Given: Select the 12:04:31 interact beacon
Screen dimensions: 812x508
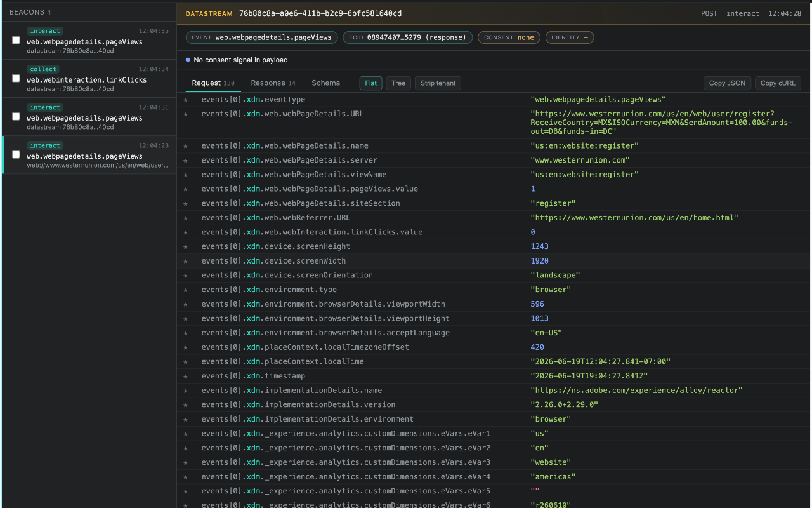Looking at the screenshot, I should [x=89, y=116].
